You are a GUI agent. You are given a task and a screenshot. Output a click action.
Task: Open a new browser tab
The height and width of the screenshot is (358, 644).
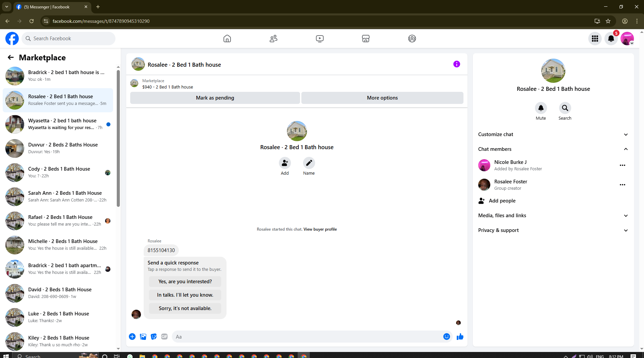(x=98, y=7)
